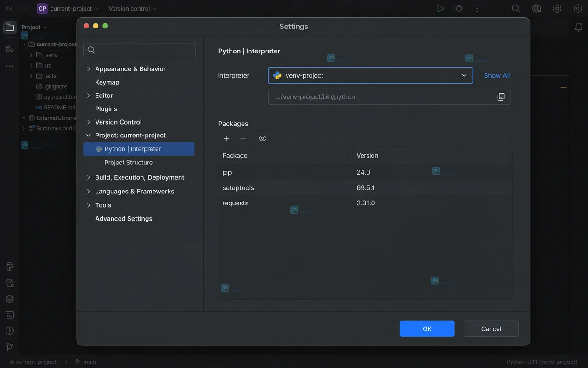588x368 pixels.
Task: Select the requests package row
Action: click(365, 203)
